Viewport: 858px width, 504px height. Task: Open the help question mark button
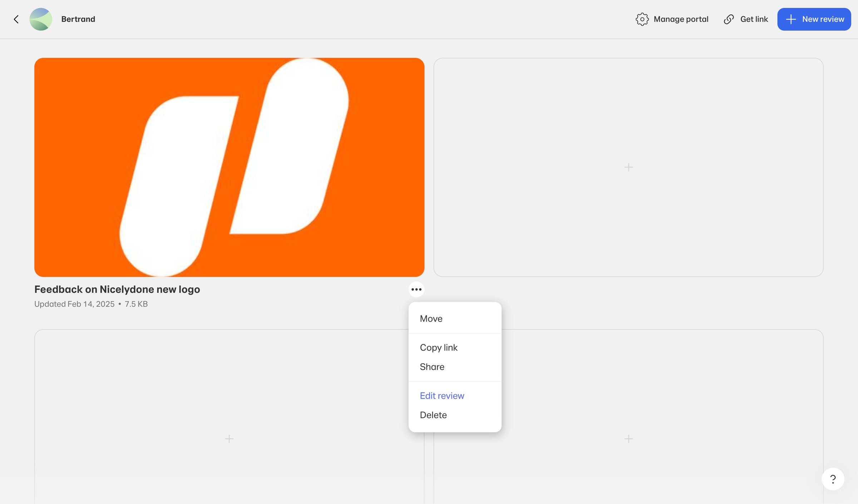click(833, 479)
